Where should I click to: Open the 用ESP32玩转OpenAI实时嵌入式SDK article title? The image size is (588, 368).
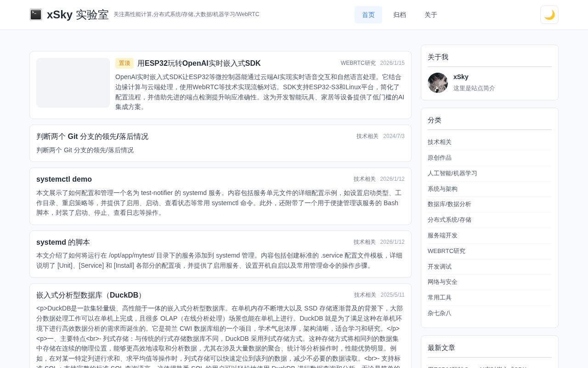point(199,63)
